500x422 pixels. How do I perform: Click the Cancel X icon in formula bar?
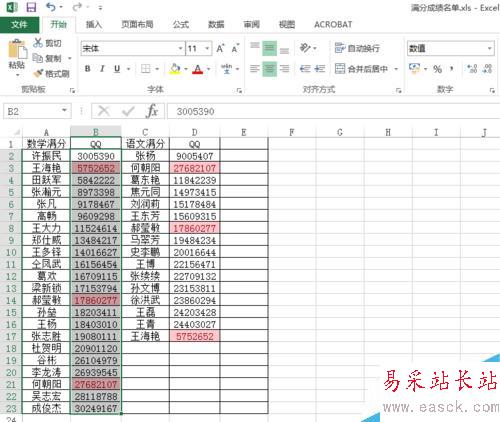pyautogui.click(x=104, y=111)
